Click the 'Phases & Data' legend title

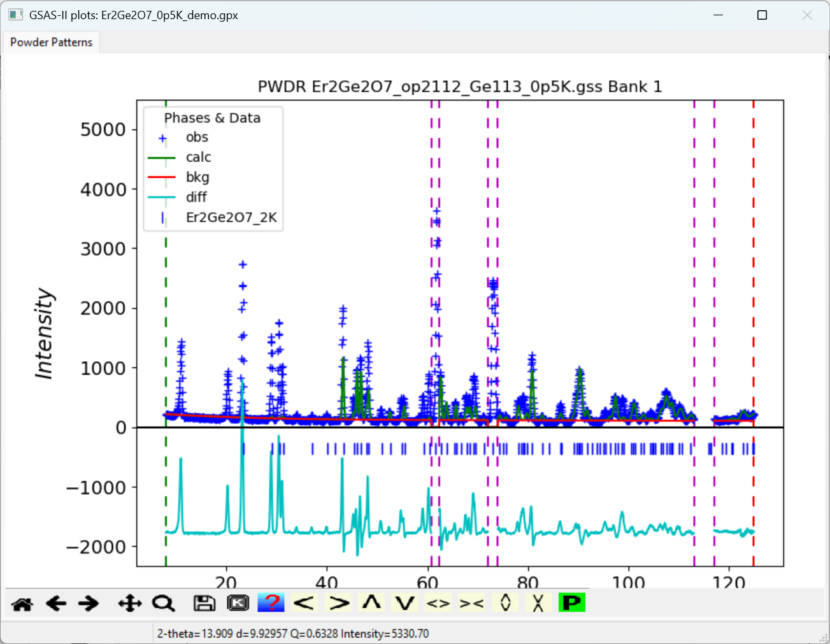[x=212, y=118]
